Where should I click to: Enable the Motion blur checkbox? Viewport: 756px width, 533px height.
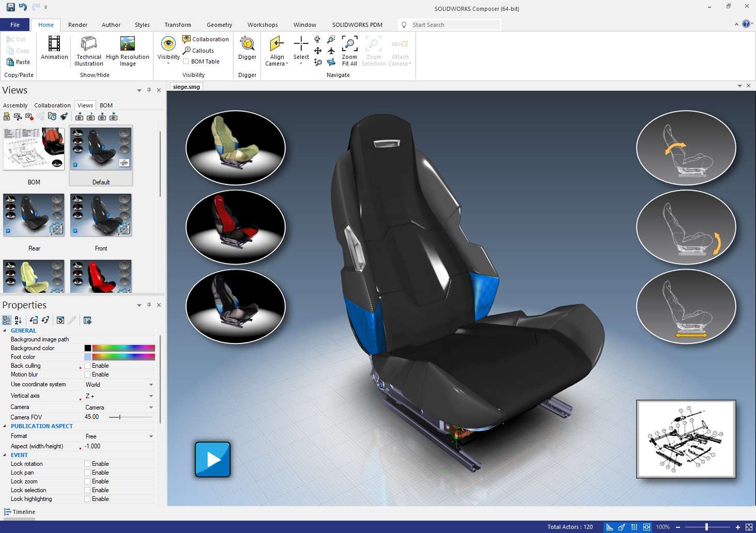click(87, 374)
